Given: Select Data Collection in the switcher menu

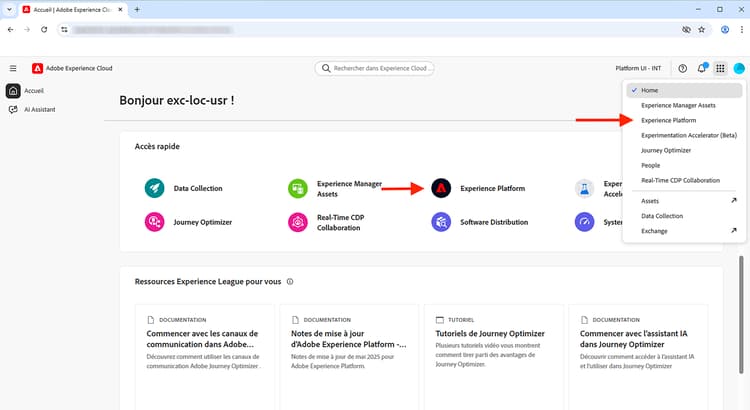Looking at the screenshot, I should coord(684,216).
